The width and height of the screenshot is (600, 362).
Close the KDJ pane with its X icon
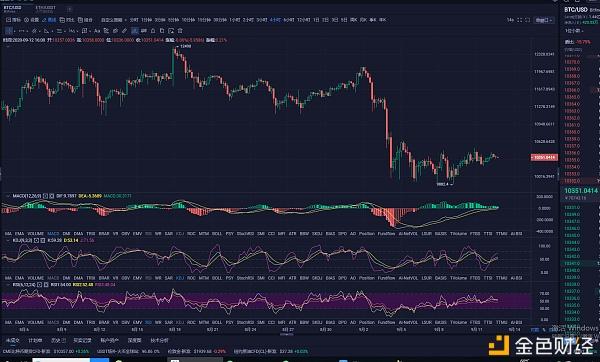(42, 240)
